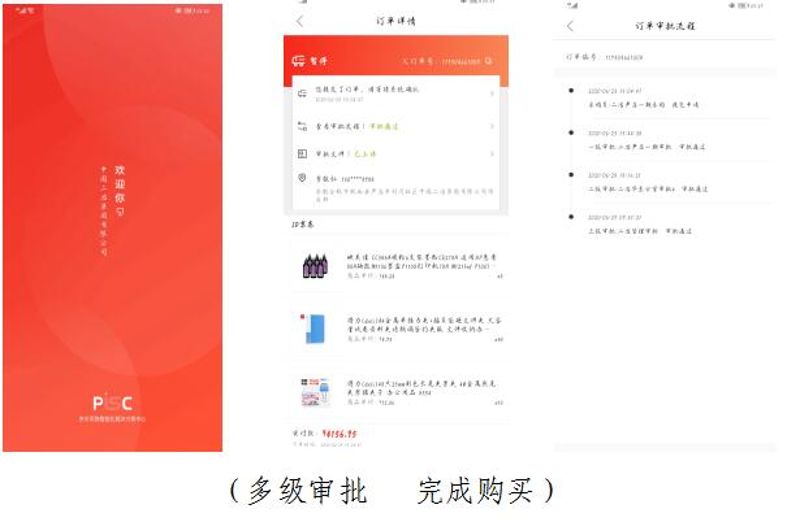This screenshot has width=800, height=522.
Task: Open approval process via its right chevron
Action: pyautogui.click(x=491, y=126)
